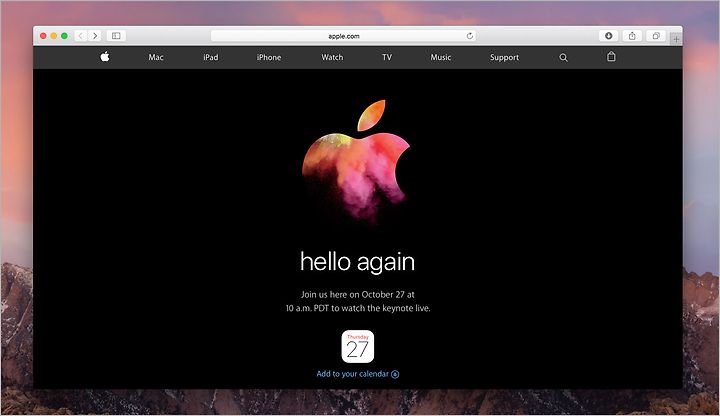The height and width of the screenshot is (416, 720).
Task: Open the Watch section
Action: click(332, 57)
